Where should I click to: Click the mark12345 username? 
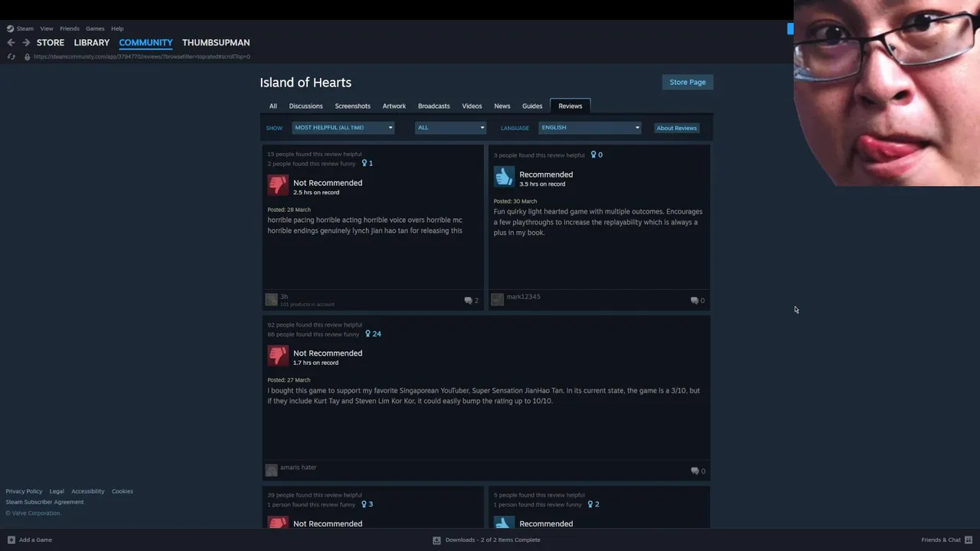(x=523, y=297)
